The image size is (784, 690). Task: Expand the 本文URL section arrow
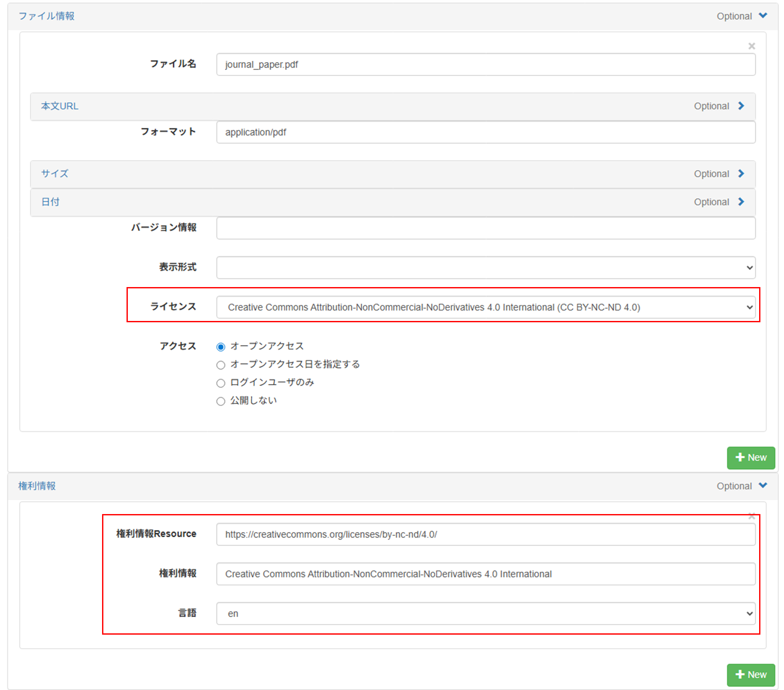[741, 106]
